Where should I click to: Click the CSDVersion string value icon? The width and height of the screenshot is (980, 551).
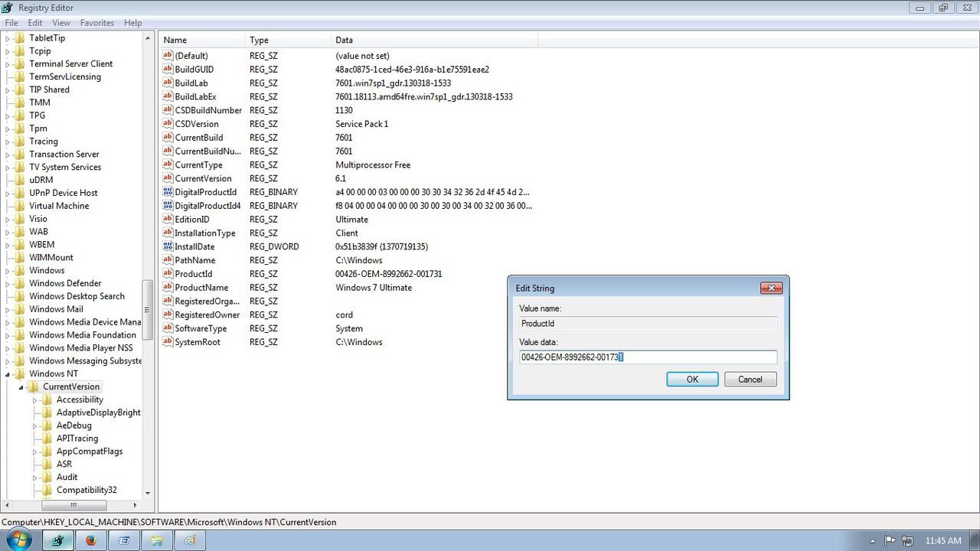pyautogui.click(x=168, y=124)
